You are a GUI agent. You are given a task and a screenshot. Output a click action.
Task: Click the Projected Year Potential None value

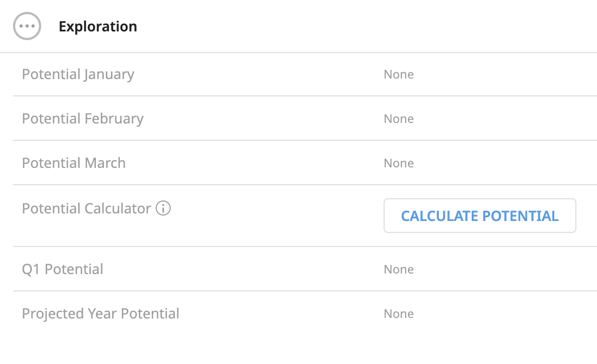[x=399, y=314]
